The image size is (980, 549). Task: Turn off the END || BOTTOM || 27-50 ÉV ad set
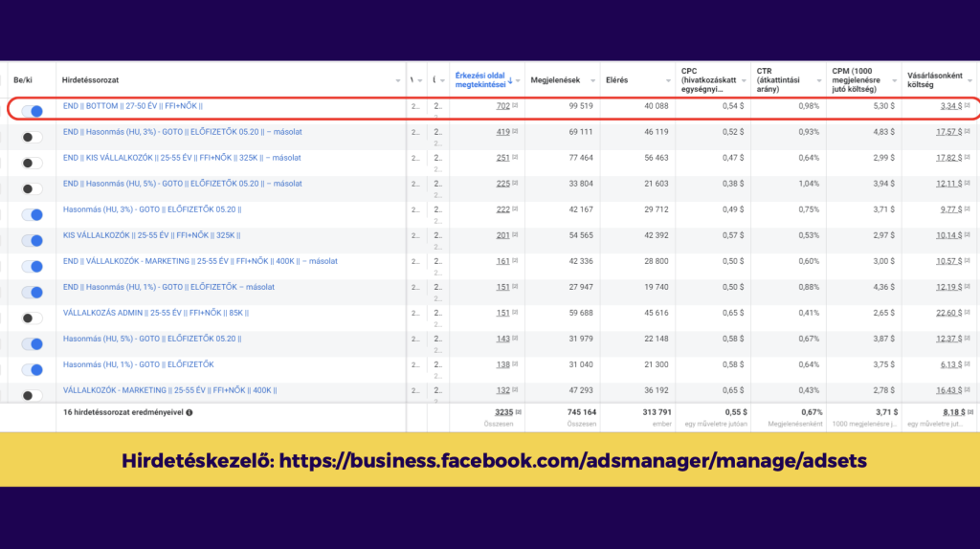(x=32, y=111)
